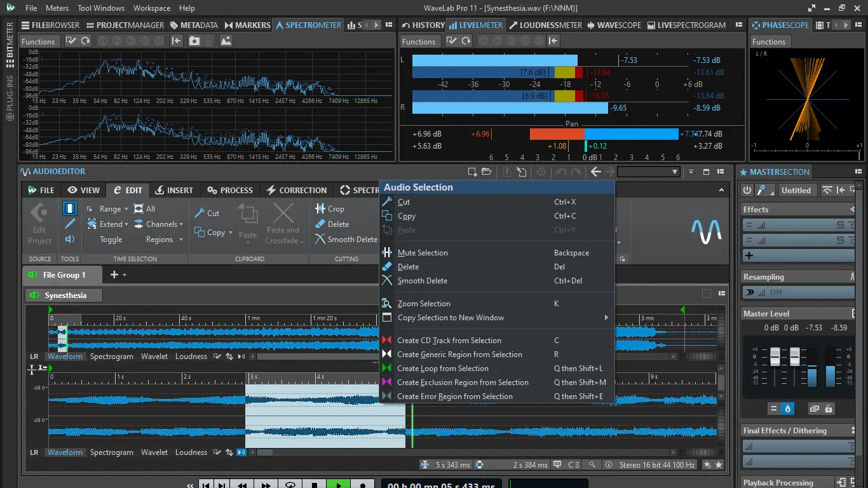Click the Crop icon in Cutting group
Screen dimensions: 868x488
tap(320, 208)
